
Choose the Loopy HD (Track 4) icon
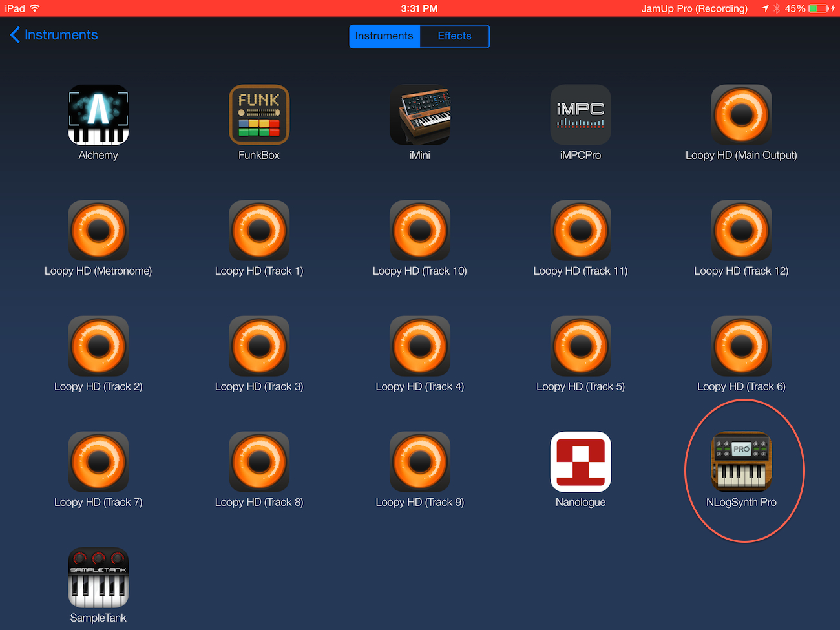pyautogui.click(x=420, y=346)
